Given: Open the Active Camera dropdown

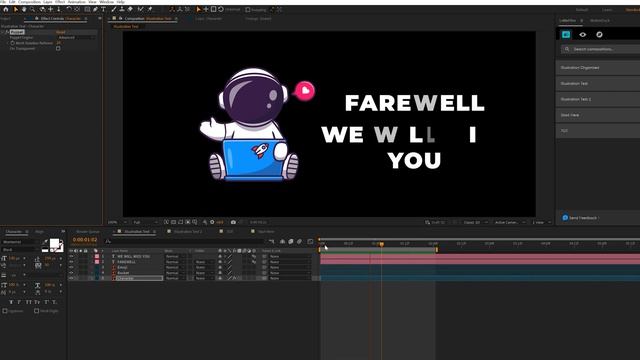Looking at the screenshot, I should [510, 222].
